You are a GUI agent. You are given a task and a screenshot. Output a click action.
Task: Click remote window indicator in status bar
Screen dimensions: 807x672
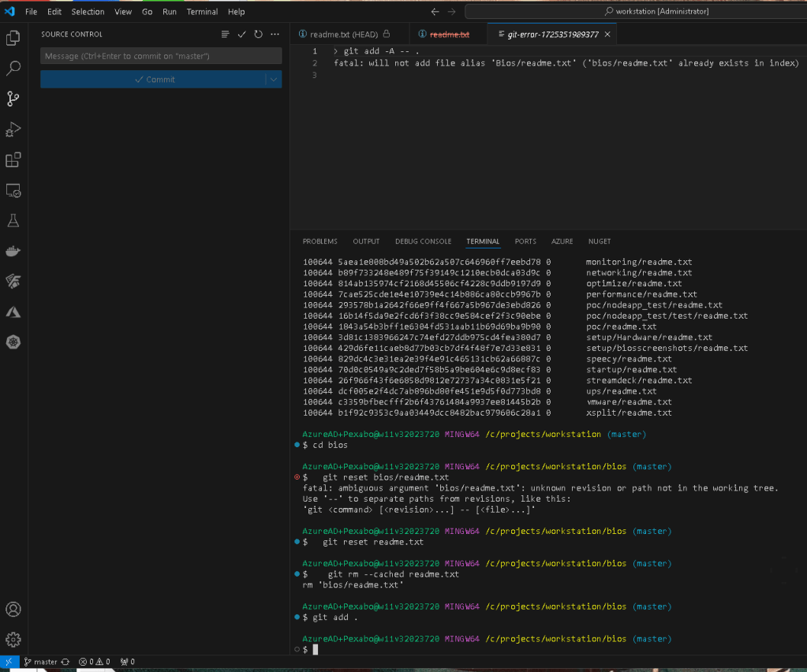[9, 662]
